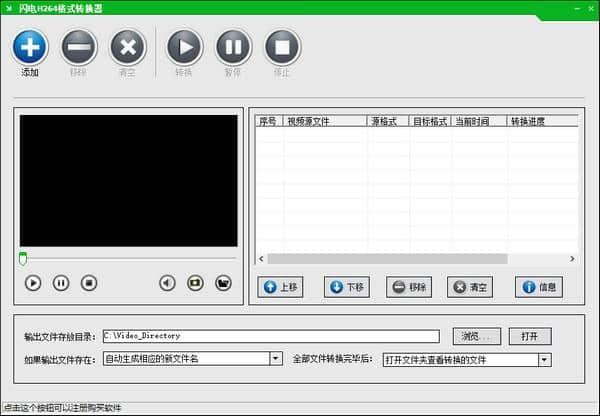600x416 pixels.
Task: Start conversion with the 转换 play icon
Action: coord(184,47)
